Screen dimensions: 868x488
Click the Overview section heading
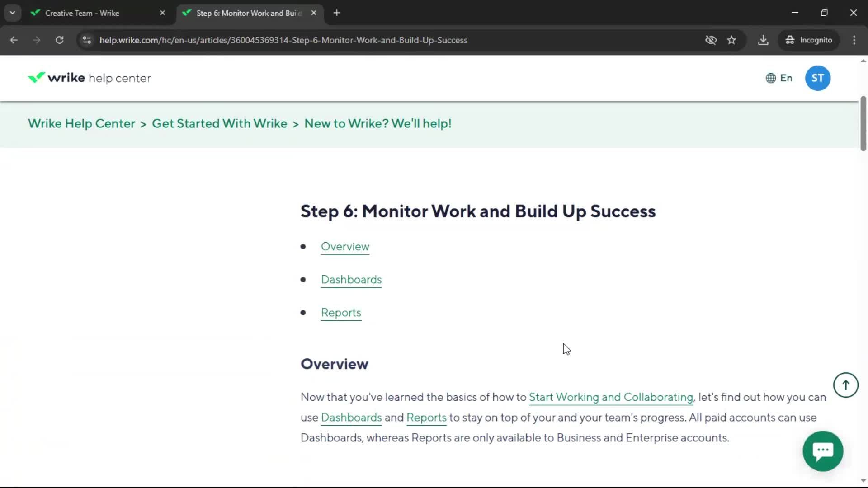[334, 364]
